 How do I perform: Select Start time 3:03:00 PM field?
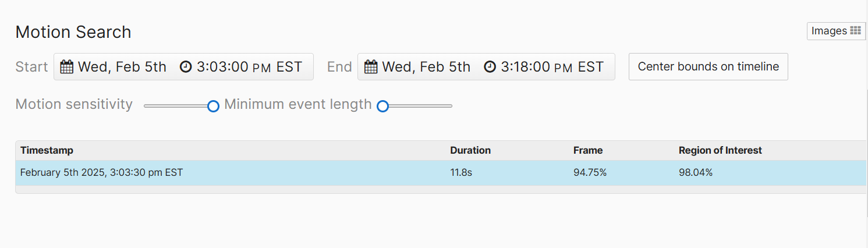pyautogui.click(x=241, y=67)
